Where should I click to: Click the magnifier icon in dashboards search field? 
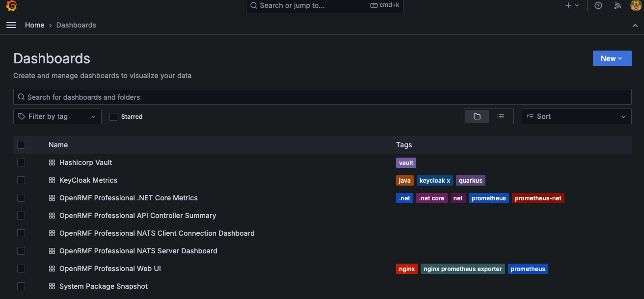point(21,97)
